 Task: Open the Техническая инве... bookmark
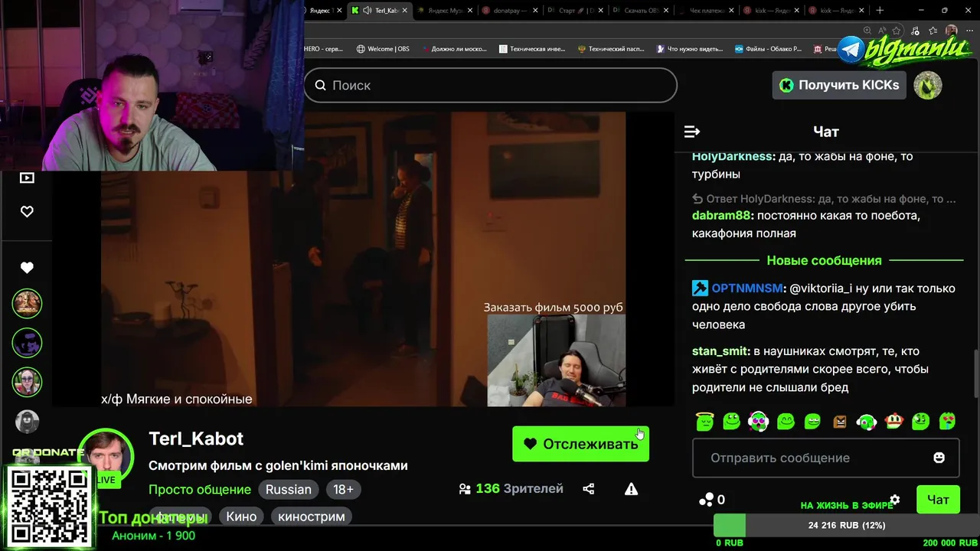pyautogui.click(x=532, y=49)
